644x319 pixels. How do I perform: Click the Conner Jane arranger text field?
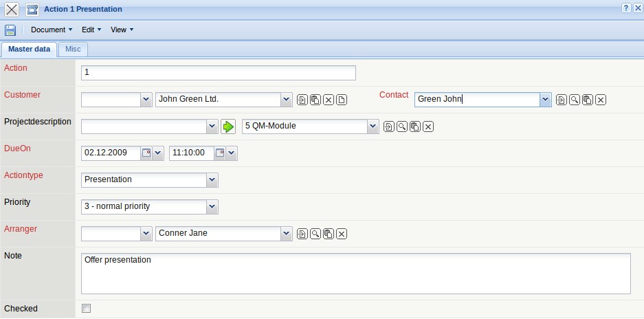coord(219,234)
